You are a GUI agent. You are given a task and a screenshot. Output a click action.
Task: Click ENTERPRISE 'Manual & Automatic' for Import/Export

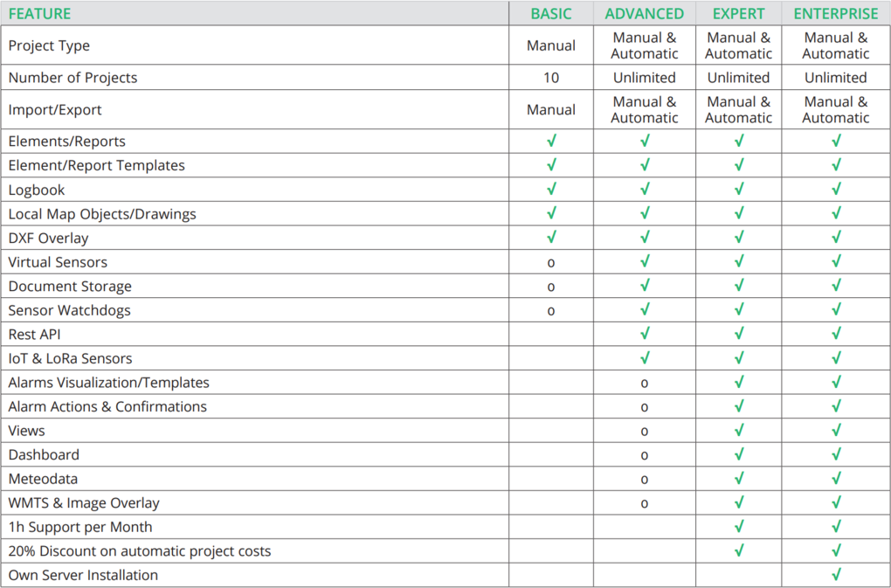836,109
